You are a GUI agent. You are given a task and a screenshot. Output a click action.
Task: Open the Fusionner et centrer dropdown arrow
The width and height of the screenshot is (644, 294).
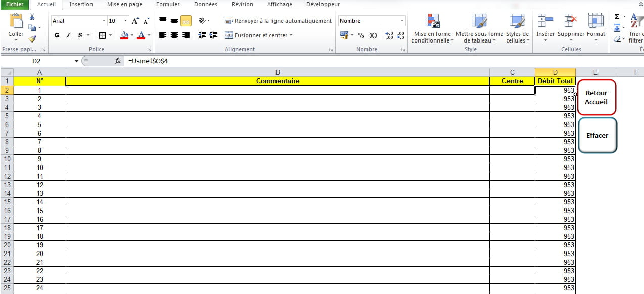[291, 35]
